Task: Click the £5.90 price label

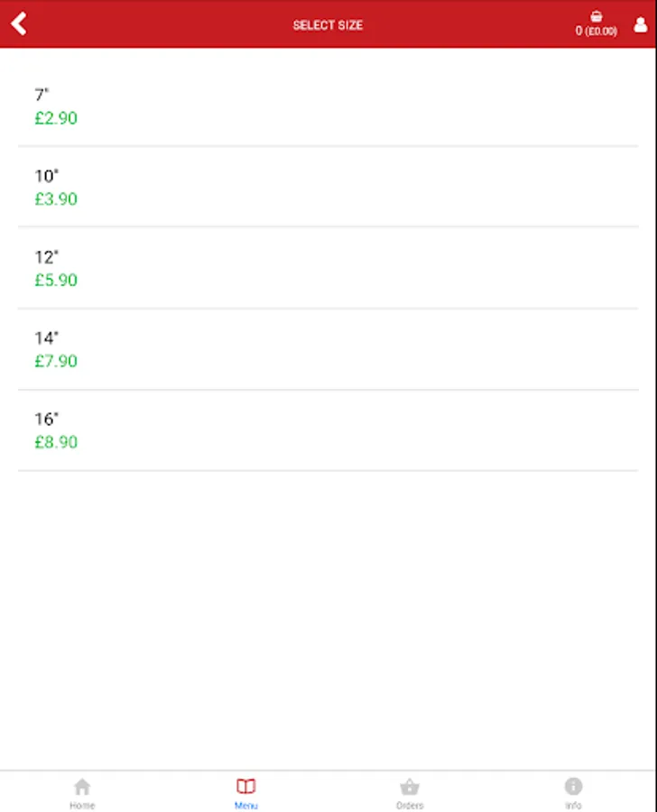Action: [x=56, y=281]
